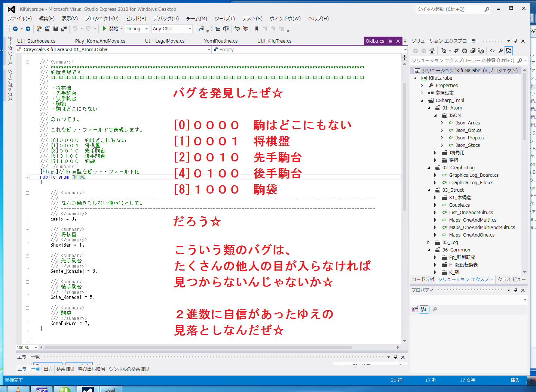The image size is (536, 392).
Task: Click the Open File toolbar icon
Action: coord(48,29)
